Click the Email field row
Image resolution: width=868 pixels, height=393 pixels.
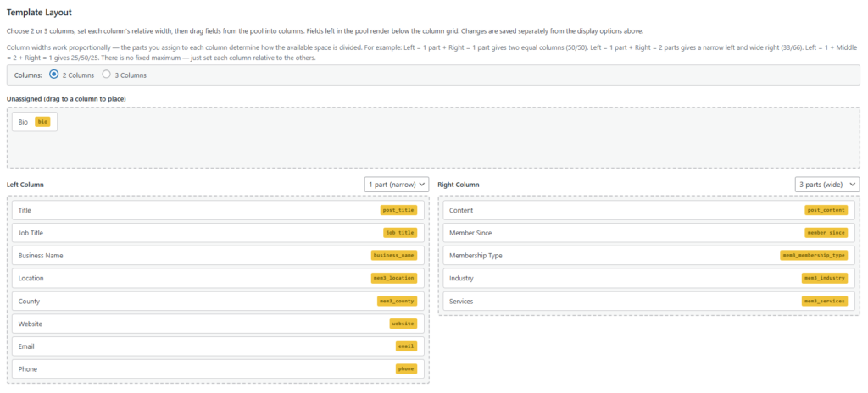pyautogui.click(x=218, y=346)
